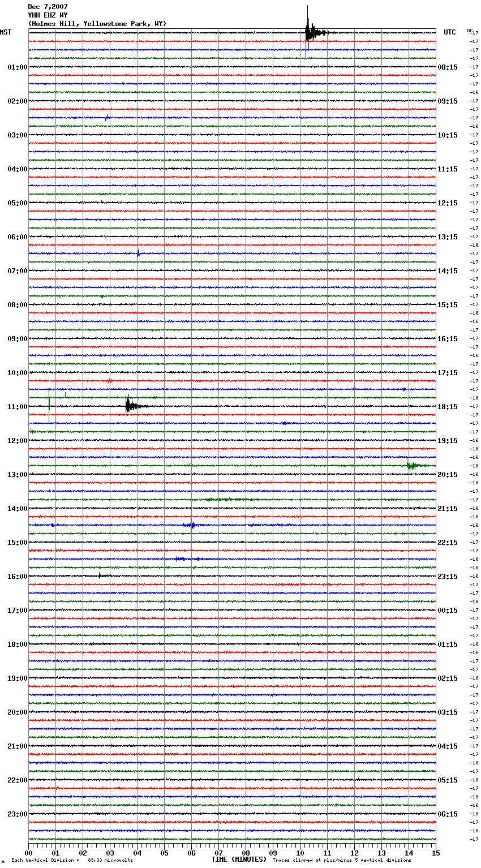The height and width of the screenshot is (868, 481).
Task: Click the blue spike below the 06:00 row
Action: click(138, 252)
